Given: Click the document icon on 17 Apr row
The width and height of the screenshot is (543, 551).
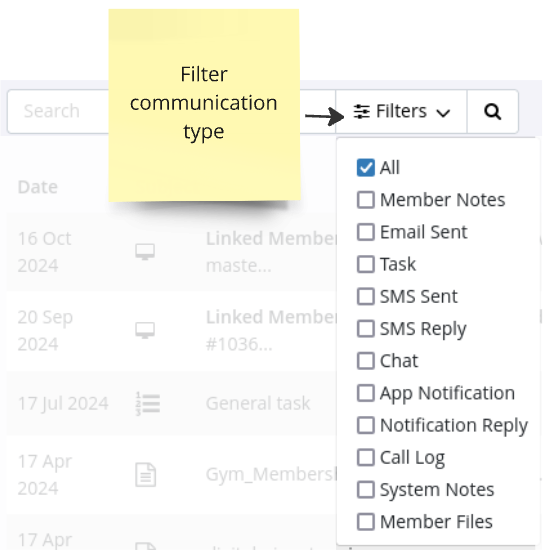Looking at the screenshot, I should (x=146, y=475).
